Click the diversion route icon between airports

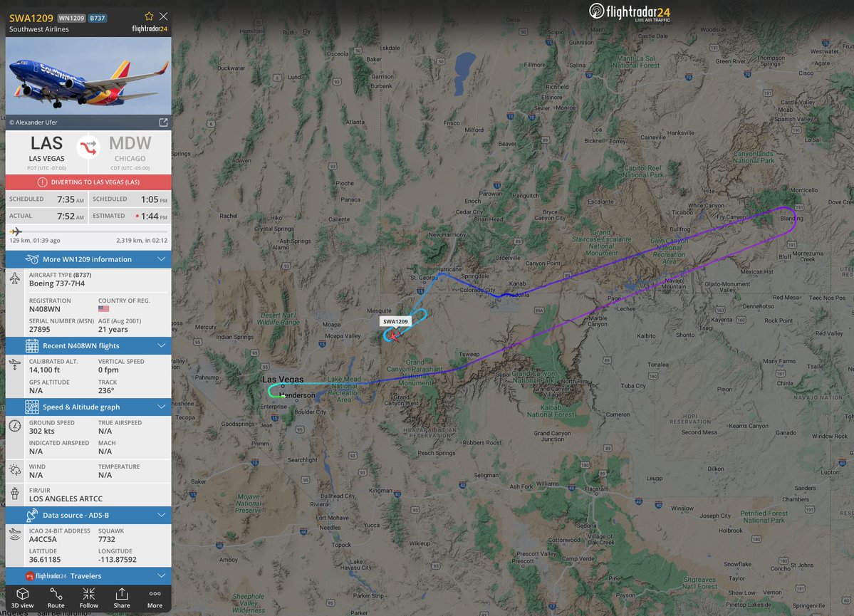[88, 147]
